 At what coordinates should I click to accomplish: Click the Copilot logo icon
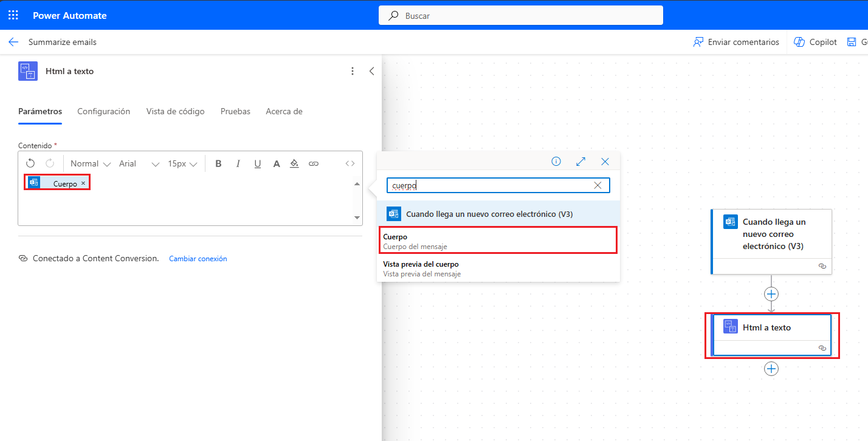pyautogui.click(x=799, y=42)
